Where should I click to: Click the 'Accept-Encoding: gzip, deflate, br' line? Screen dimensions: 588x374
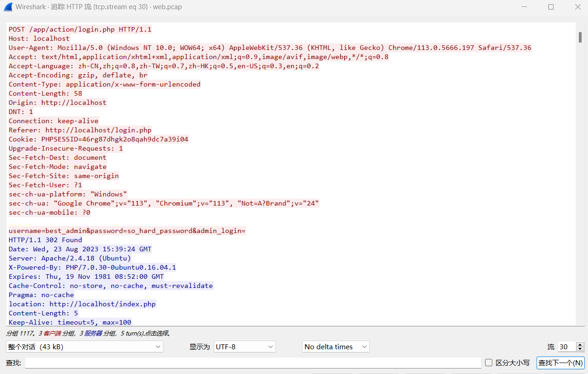tap(78, 75)
